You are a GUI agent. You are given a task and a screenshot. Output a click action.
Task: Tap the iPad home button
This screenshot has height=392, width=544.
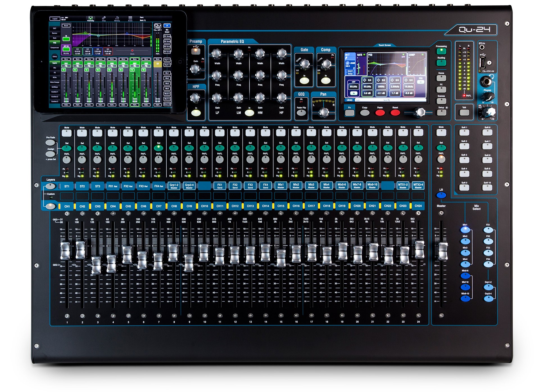point(180,61)
